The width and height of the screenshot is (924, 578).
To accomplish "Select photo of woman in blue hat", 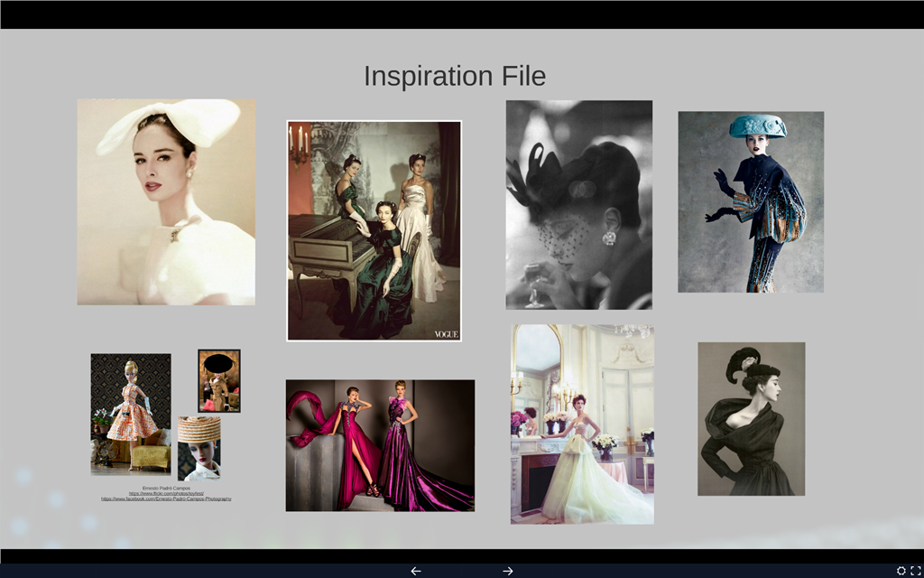I will point(751,201).
